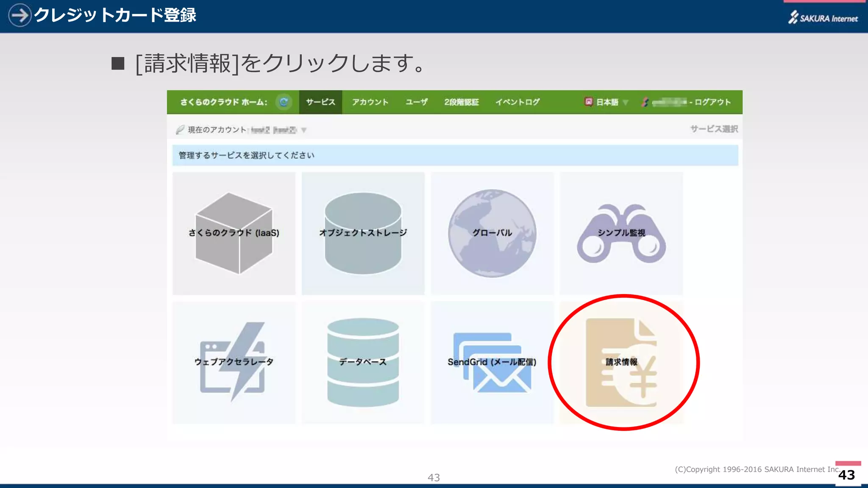Click the copyright SAKURA Internet text
The height and width of the screenshot is (488, 868).
pyautogui.click(x=757, y=469)
